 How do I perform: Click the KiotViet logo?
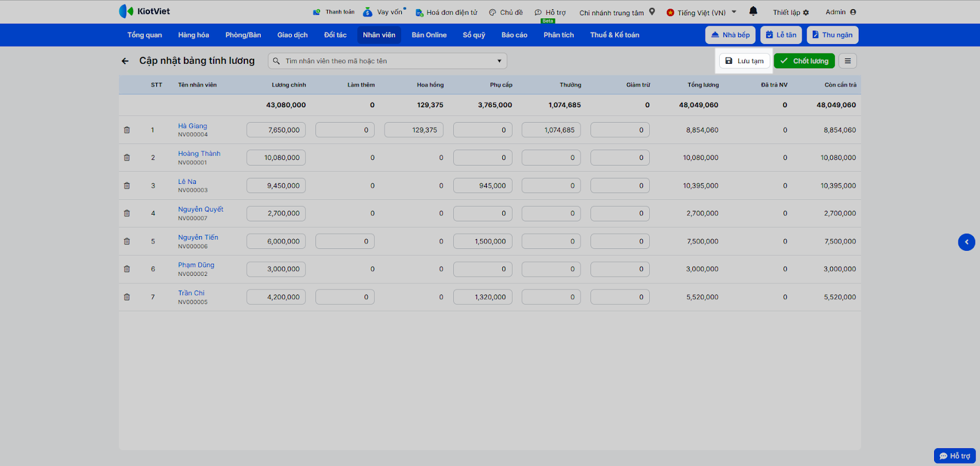point(145,12)
